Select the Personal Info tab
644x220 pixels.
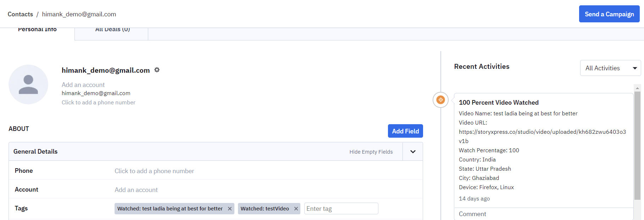point(37,30)
